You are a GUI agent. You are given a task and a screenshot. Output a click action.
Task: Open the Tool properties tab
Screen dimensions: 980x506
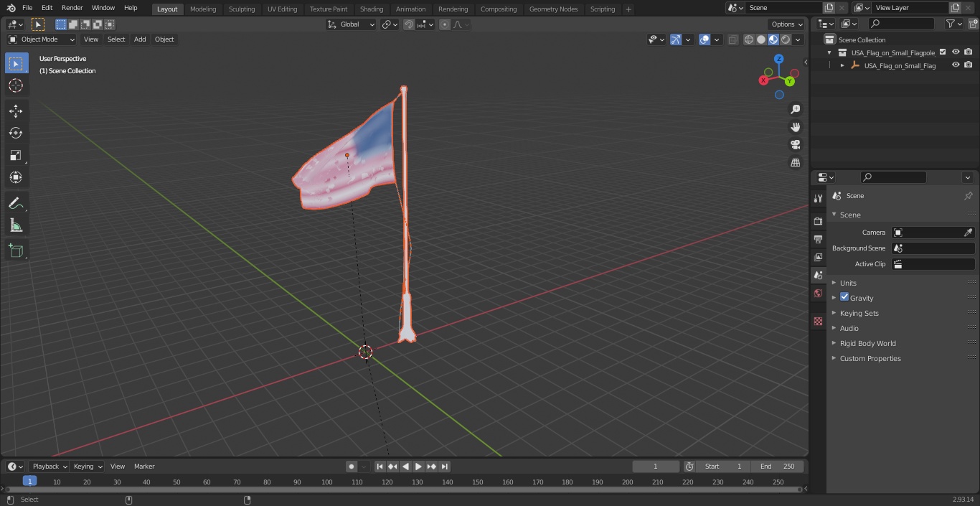[818, 198]
